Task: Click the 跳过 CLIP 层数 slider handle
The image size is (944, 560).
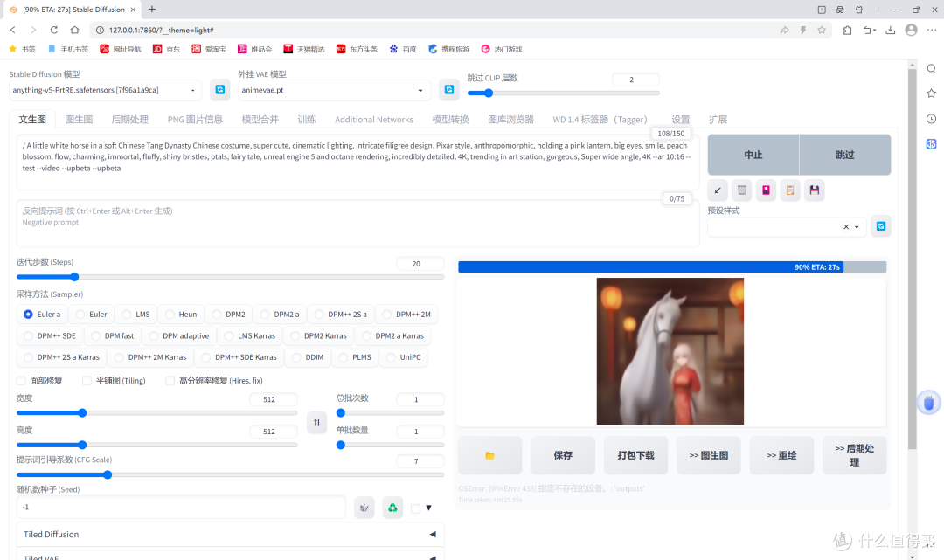Action: pyautogui.click(x=489, y=93)
